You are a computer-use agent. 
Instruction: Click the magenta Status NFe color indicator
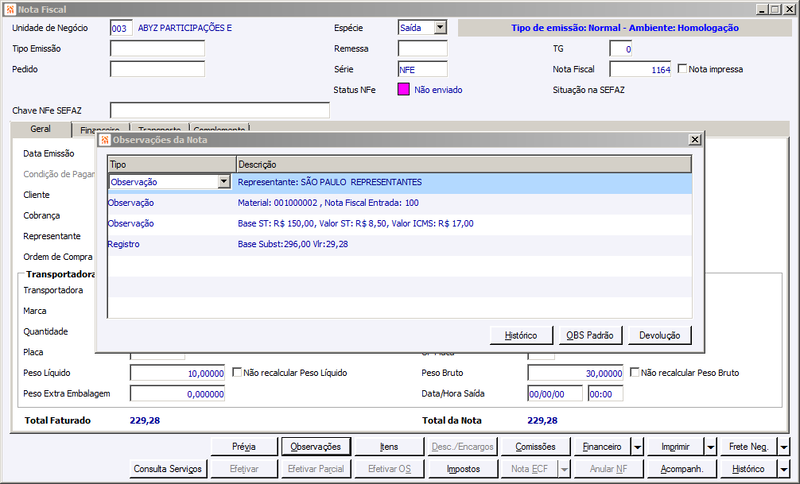(x=404, y=90)
